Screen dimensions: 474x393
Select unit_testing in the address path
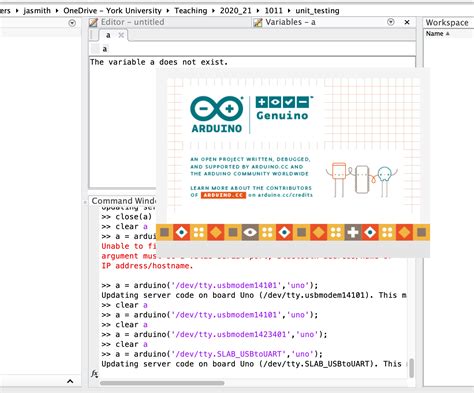317,11
